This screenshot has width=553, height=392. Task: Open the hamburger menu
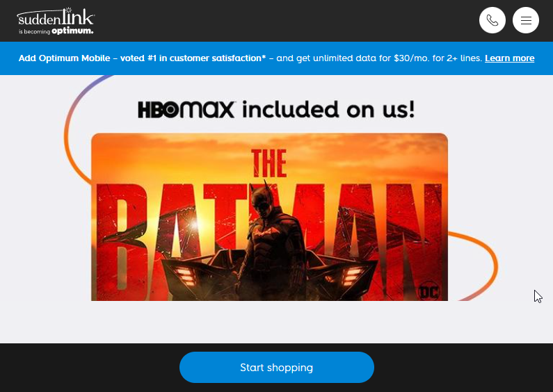tap(525, 20)
